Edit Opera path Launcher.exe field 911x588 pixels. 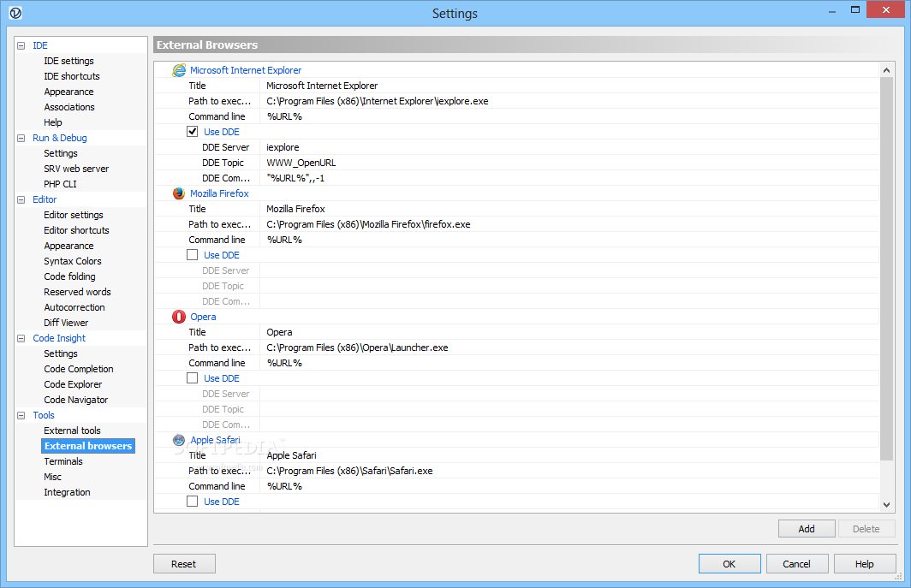tap(569, 347)
